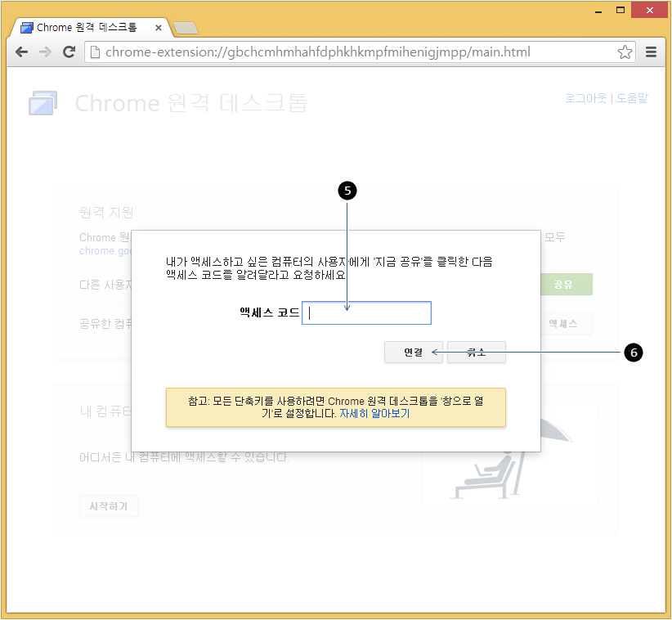Image resolution: width=672 pixels, height=620 pixels.
Task: Click the 연결 button
Action: coord(413,352)
